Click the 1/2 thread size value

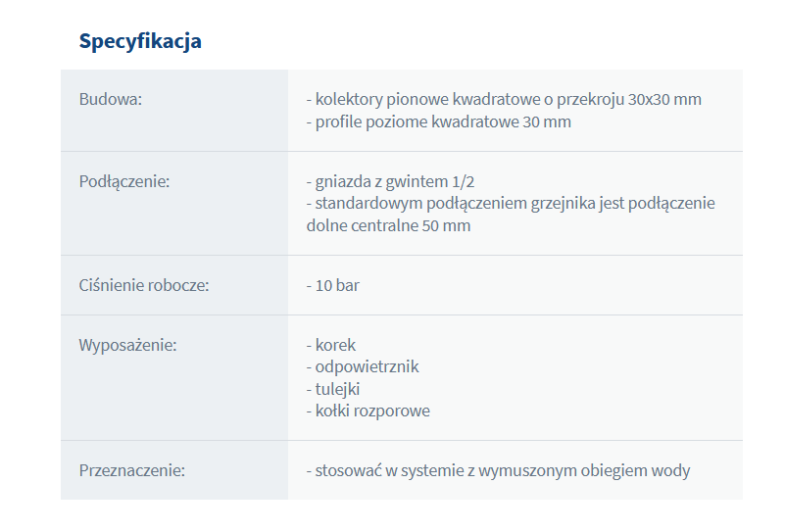(x=464, y=181)
